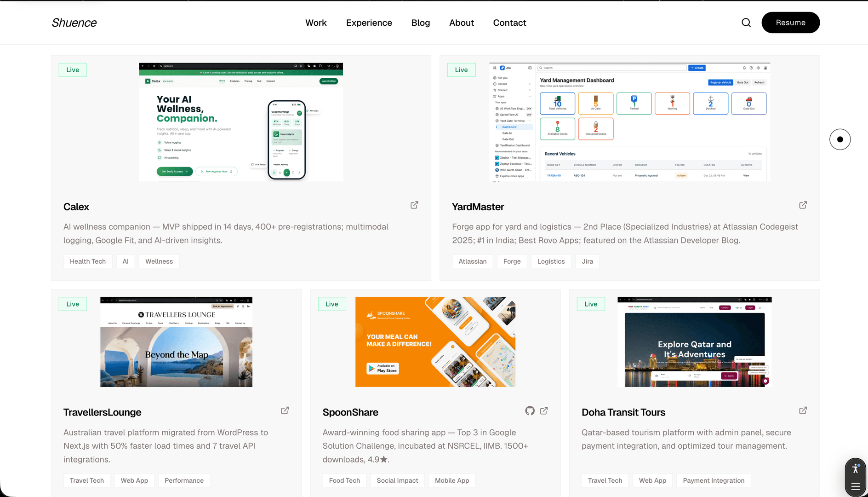This screenshot has height=497, width=868.
Task: Click the Calex description starting 'AI wellness companion'
Action: [x=226, y=233]
